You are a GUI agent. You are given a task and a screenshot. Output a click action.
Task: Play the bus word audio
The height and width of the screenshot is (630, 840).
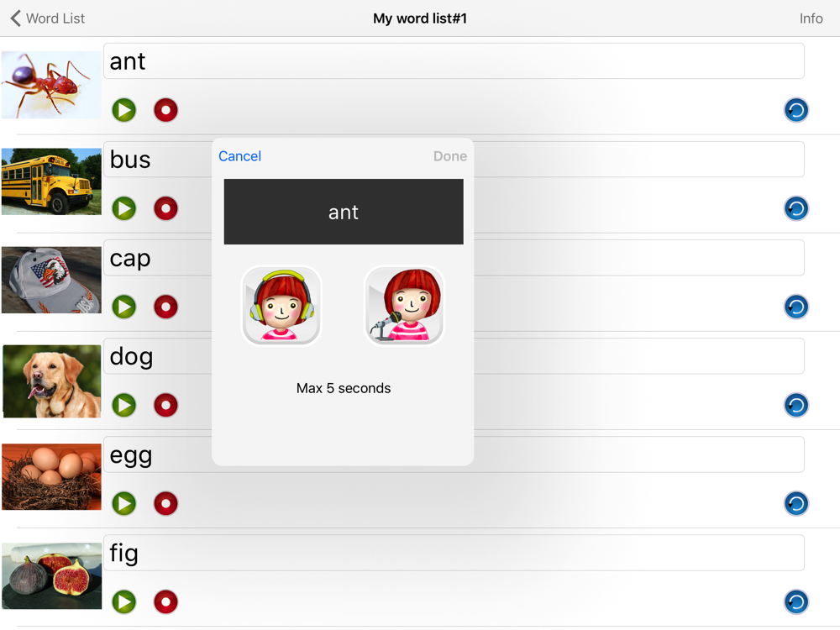coord(123,208)
